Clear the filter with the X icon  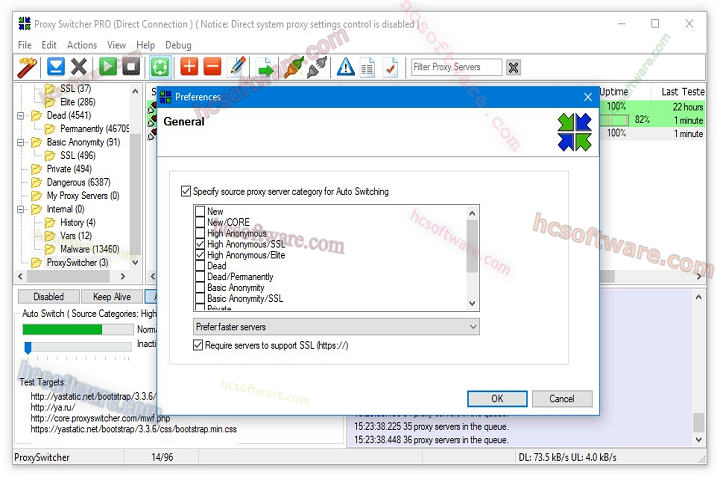pos(513,68)
